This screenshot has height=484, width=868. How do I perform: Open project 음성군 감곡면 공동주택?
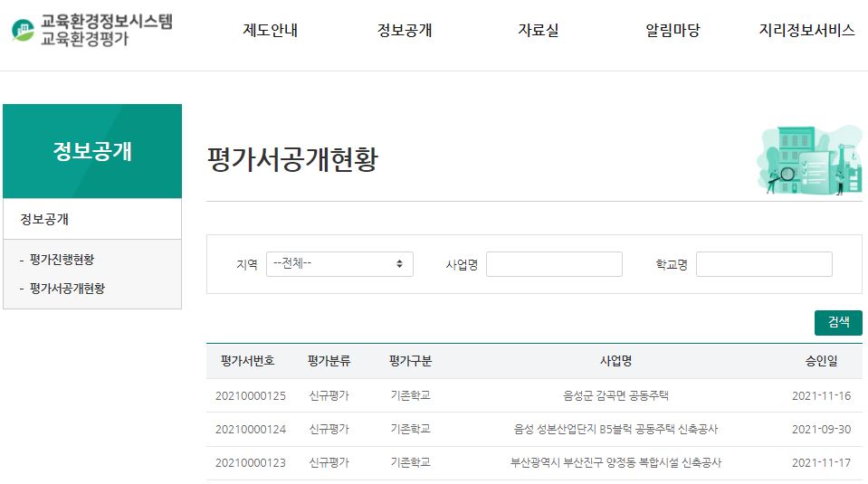click(615, 395)
